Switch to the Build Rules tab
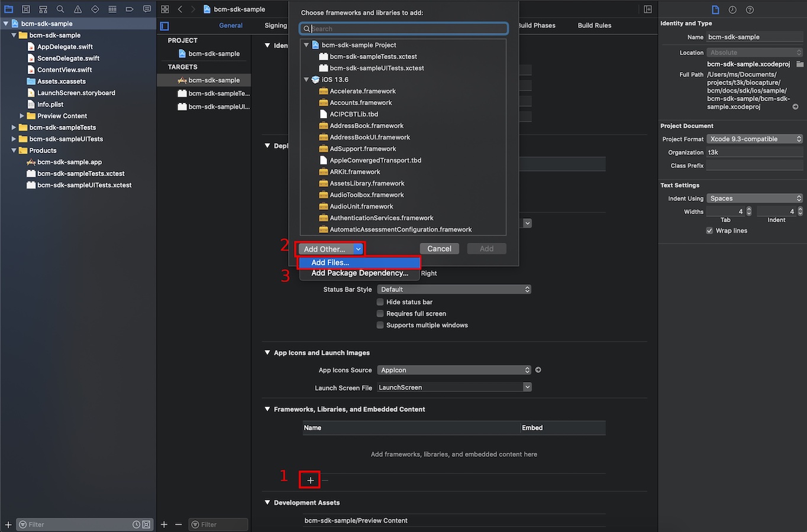Screen dimensions: 807x532 coord(595,25)
